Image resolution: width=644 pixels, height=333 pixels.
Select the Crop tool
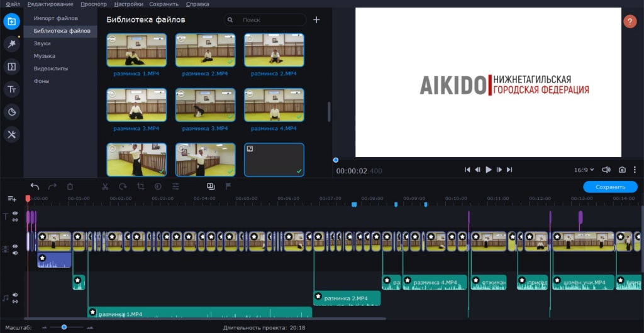click(x=140, y=187)
